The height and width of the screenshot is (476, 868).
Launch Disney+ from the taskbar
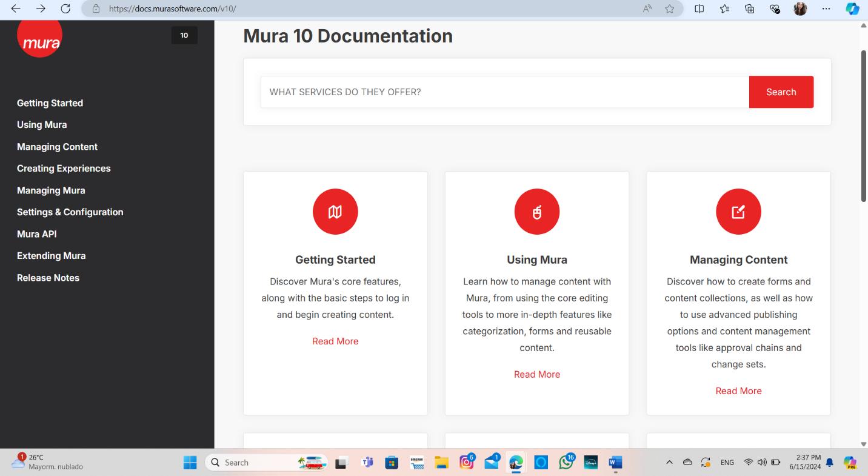[590, 462]
